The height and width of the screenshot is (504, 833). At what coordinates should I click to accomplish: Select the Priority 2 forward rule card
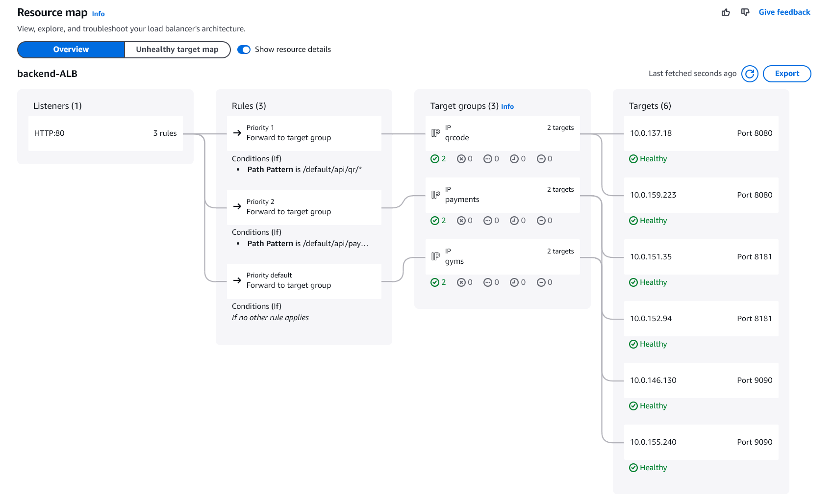coord(304,207)
